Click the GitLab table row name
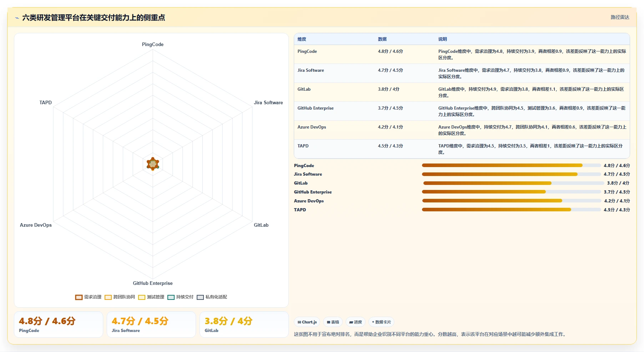644x352 pixels. pos(304,89)
